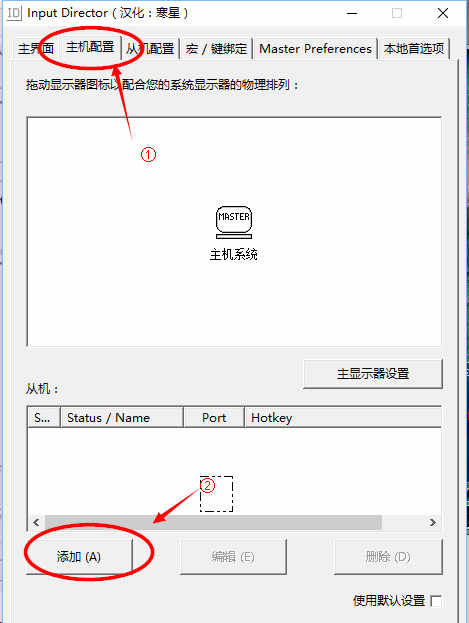Click the left arrow of horizontal scrollbar
Image resolution: width=469 pixels, height=623 pixels.
coord(36,522)
